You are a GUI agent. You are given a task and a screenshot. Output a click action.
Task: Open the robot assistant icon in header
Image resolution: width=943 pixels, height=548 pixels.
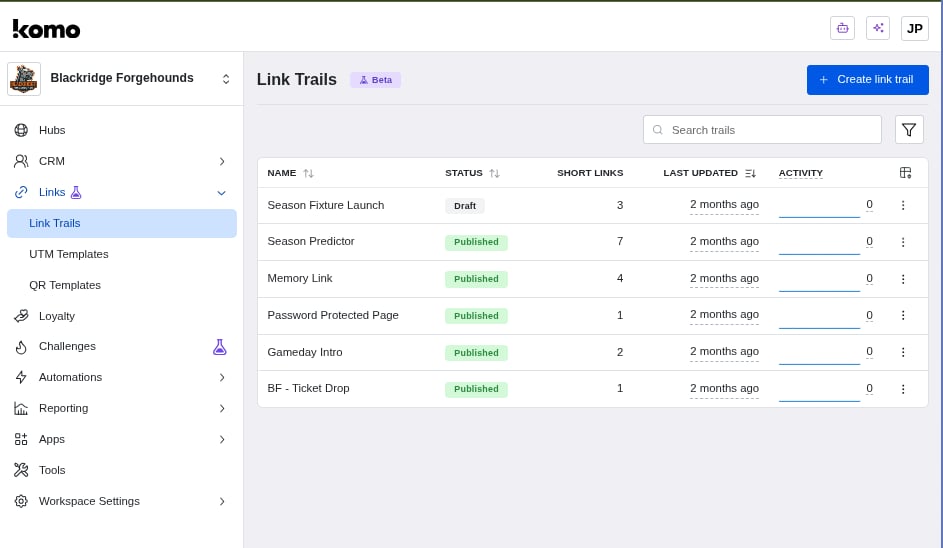(842, 28)
